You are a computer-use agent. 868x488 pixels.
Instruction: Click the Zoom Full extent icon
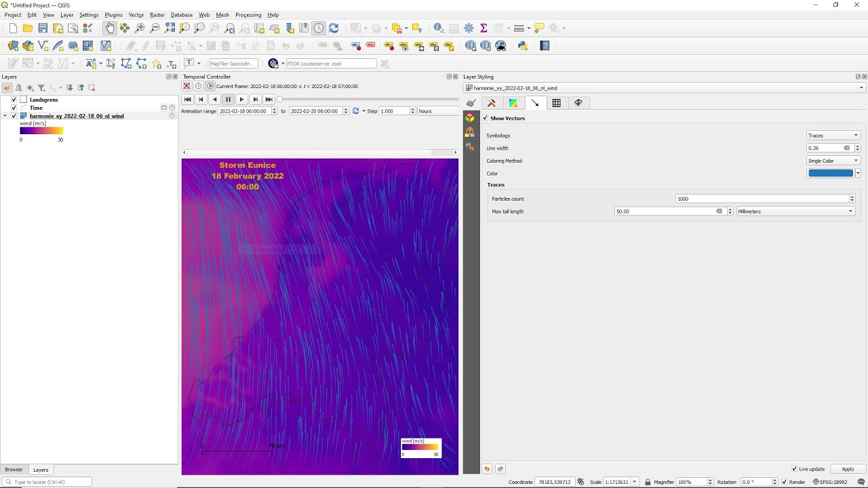(x=170, y=28)
